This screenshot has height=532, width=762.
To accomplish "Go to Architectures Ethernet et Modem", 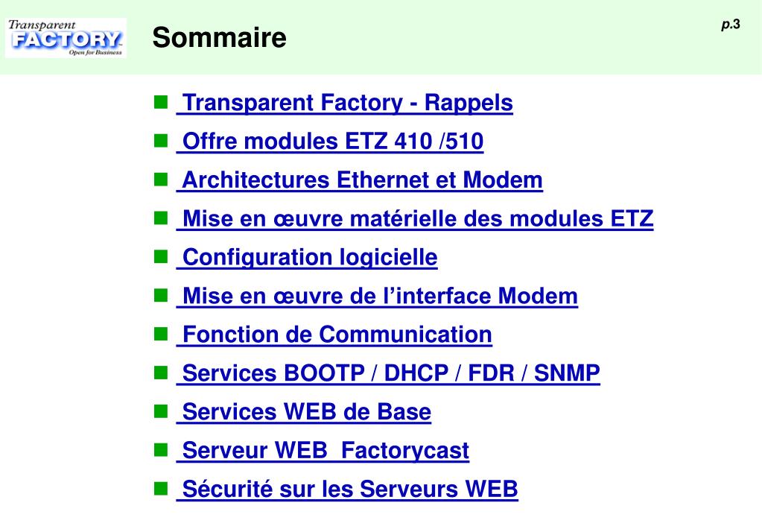I will [x=360, y=180].
